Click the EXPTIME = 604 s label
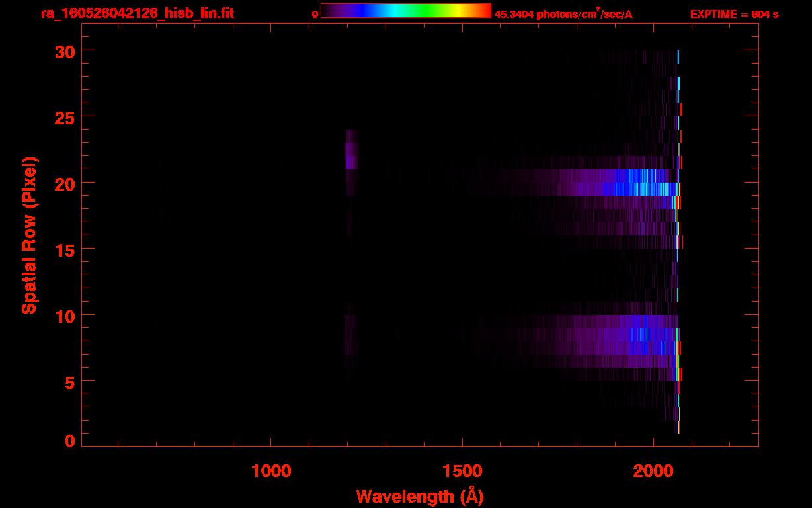This screenshot has width=812, height=508. (x=734, y=14)
